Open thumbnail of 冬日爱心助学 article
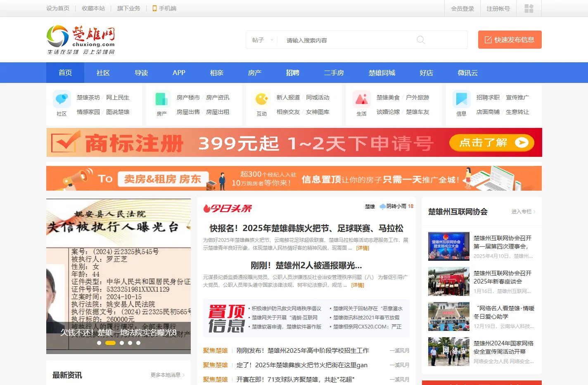Image resolution: width=588 pixels, height=385 pixels. 449,317
